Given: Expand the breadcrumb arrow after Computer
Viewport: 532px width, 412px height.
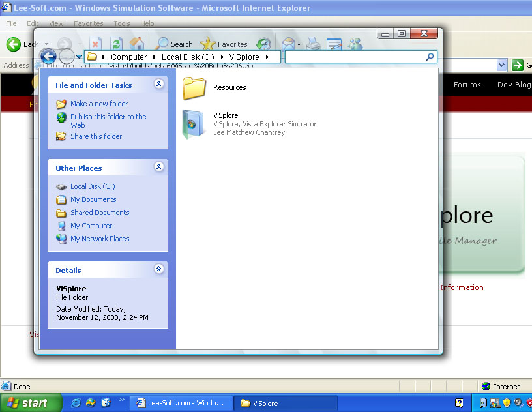Looking at the screenshot, I should click(155, 57).
